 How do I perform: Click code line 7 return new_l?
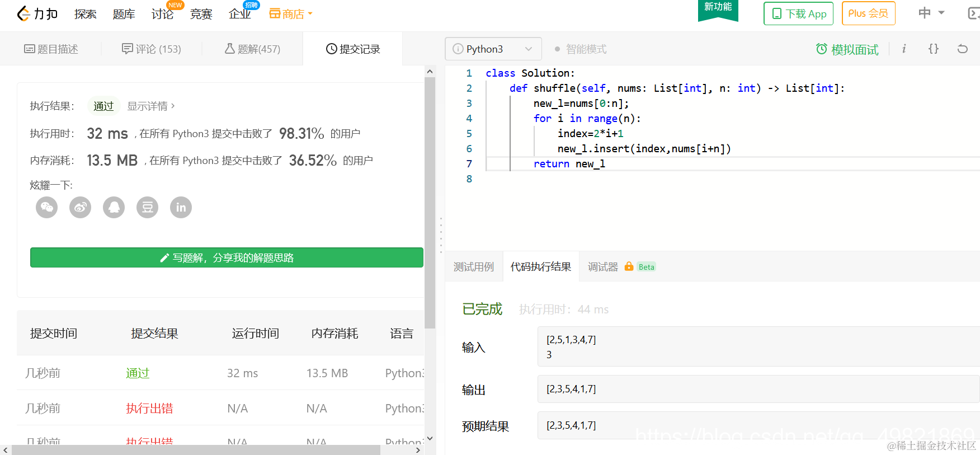(x=569, y=164)
